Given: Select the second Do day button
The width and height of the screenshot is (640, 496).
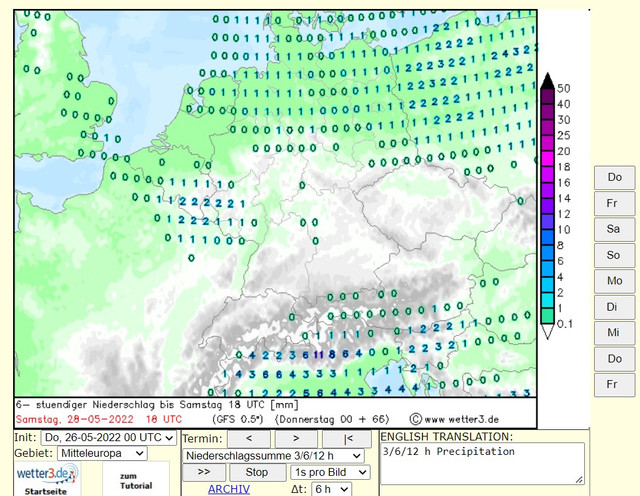Looking at the screenshot, I should point(615,359).
